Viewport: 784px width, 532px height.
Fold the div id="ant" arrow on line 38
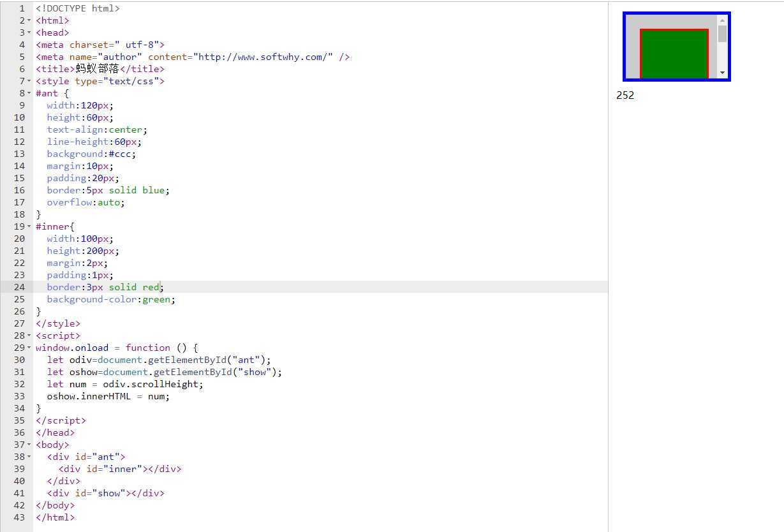29,457
